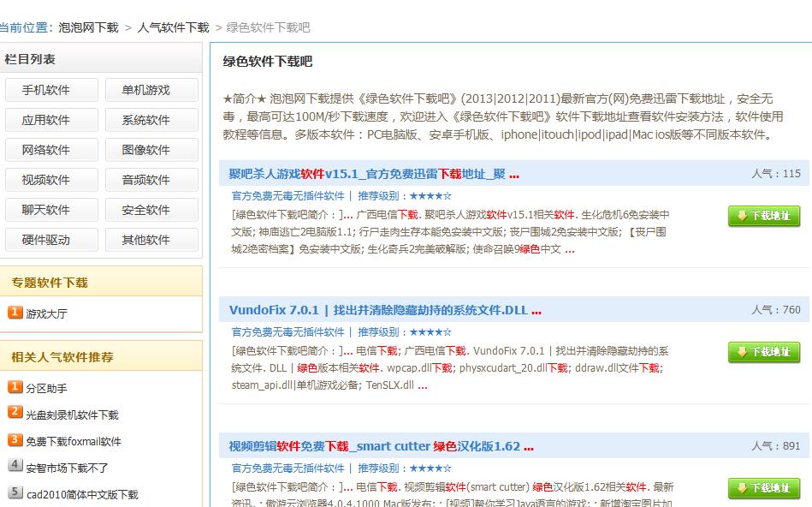Click 下载地址 button for VundoFix 7.0.1
Screen dimensions: 812x507
click(764, 352)
